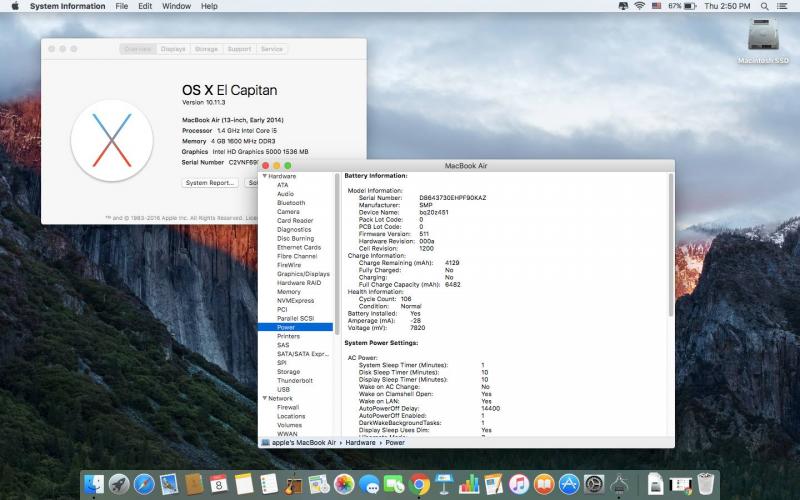Open Notes from the Dock
Screen dimensions: 800x500
244,484
